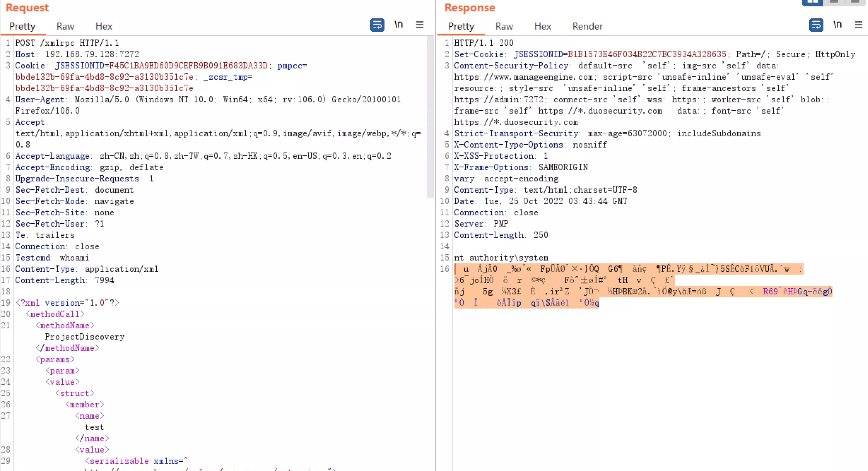Click the <member> tag

coord(85,404)
